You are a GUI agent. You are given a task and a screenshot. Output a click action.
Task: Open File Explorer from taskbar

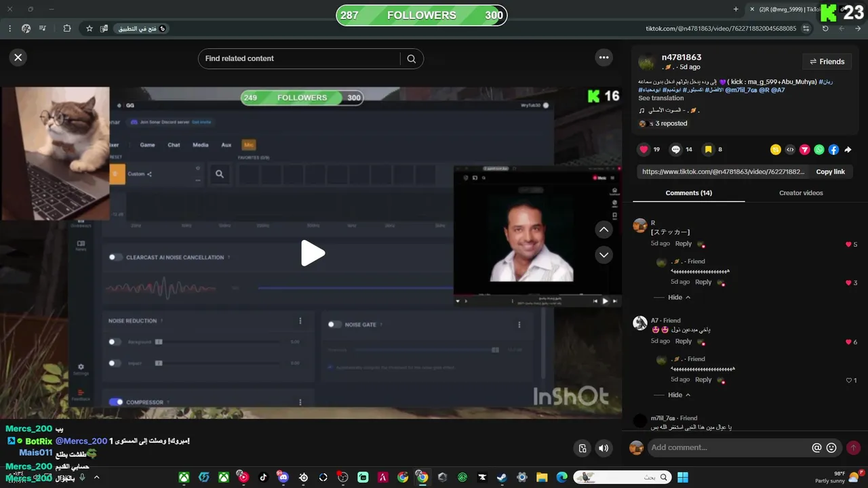[x=542, y=477]
